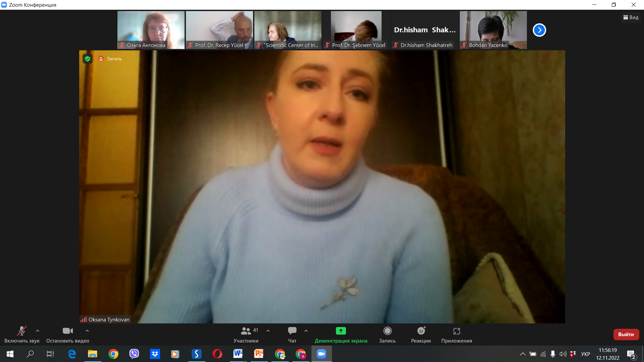Viewport: 644px width, 362px height.
Task: Open taskbar search magnifier
Action: click(x=30, y=354)
